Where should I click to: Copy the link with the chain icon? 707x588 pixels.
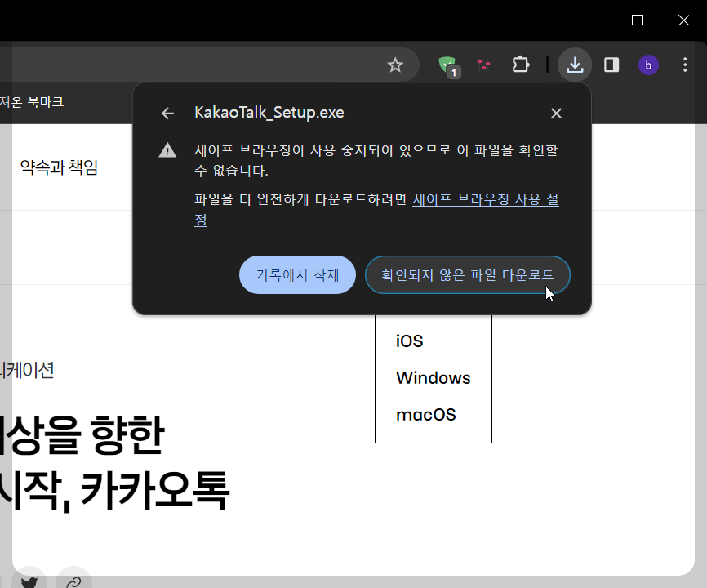(x=73, y=581)
